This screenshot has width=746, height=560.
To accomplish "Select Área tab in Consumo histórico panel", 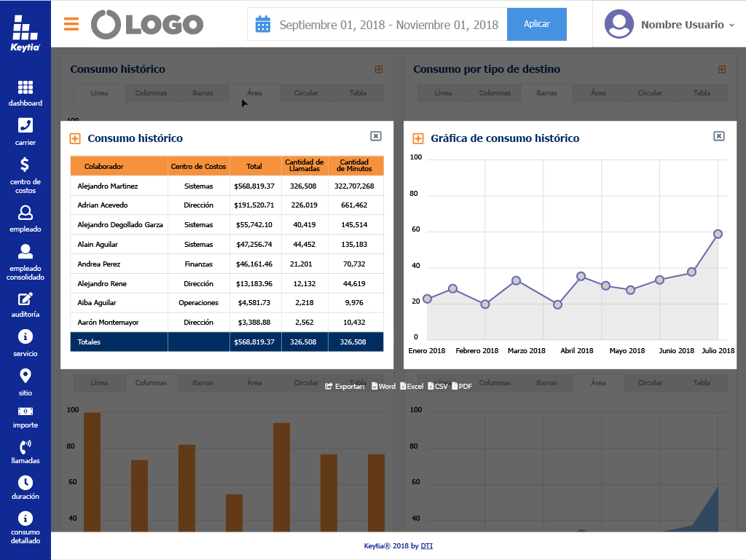I will click(x=254, y=93).
